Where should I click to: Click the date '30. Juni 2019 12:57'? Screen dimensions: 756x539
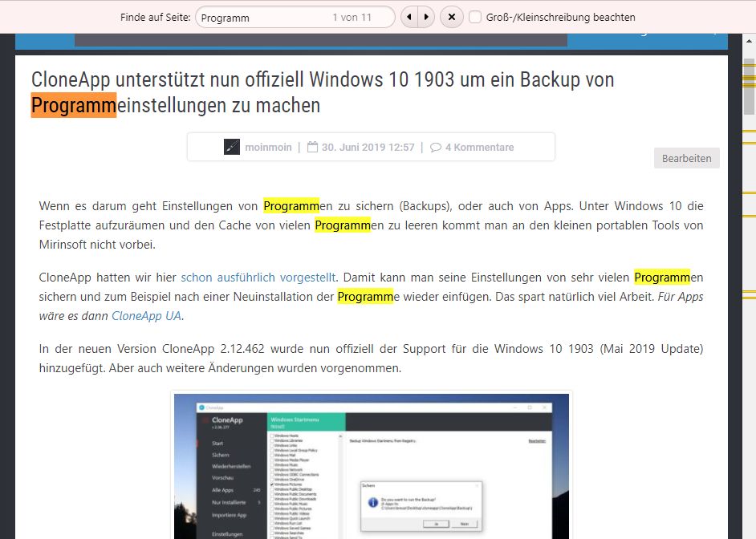tap(368, 148)
